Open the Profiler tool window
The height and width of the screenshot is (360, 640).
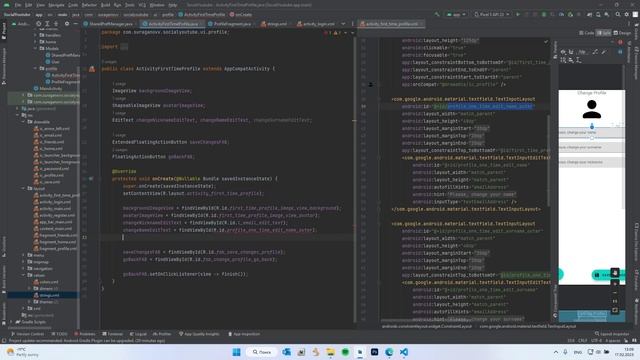coord(162,334)
